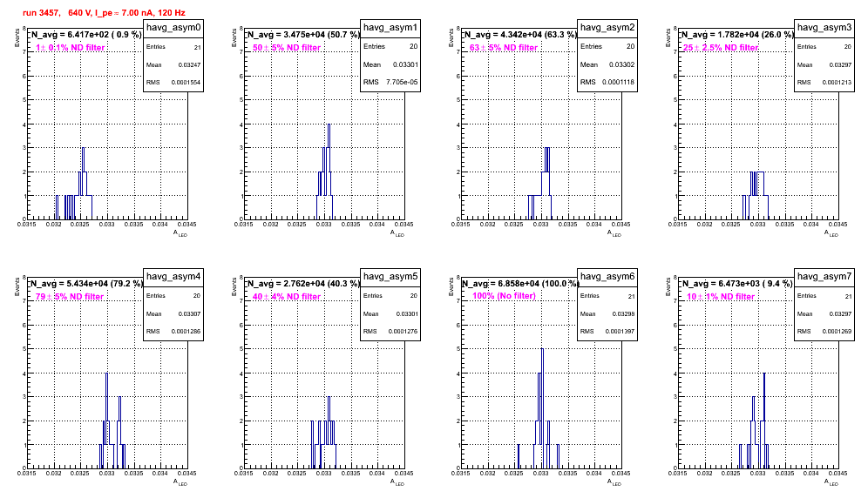The width and height of the screenshot is (868, 498).
Task: Click Entries value 21 in havg_asym0
Action: click(x=198, y=47)
